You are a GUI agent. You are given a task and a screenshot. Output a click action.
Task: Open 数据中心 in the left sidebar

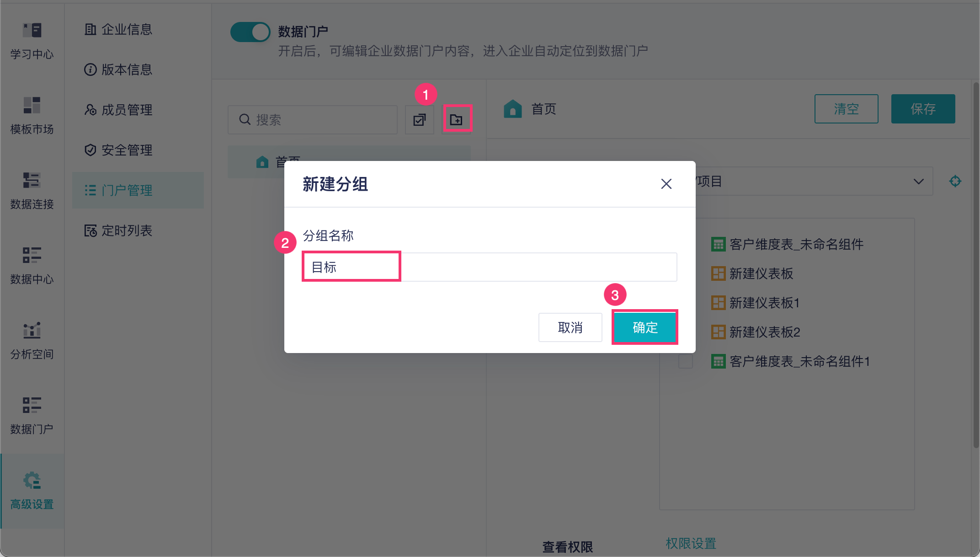[32, 265]
